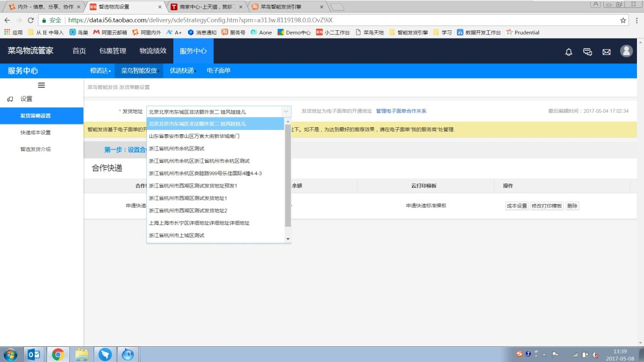Image resolution: width=644 pixels, height=362 pixels.
Task: Open the Apps bookmarks grid icon
Action: click(x=7, y=32)
